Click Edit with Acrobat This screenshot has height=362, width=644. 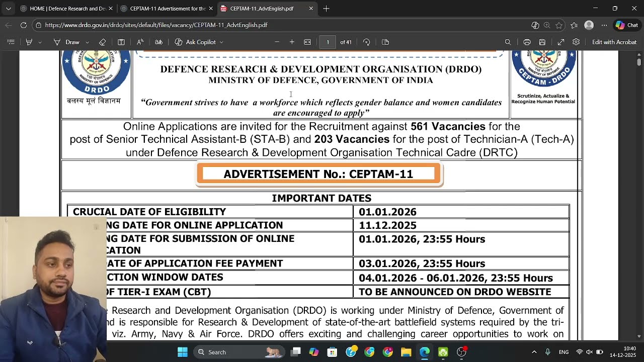[x=614, y=42]
